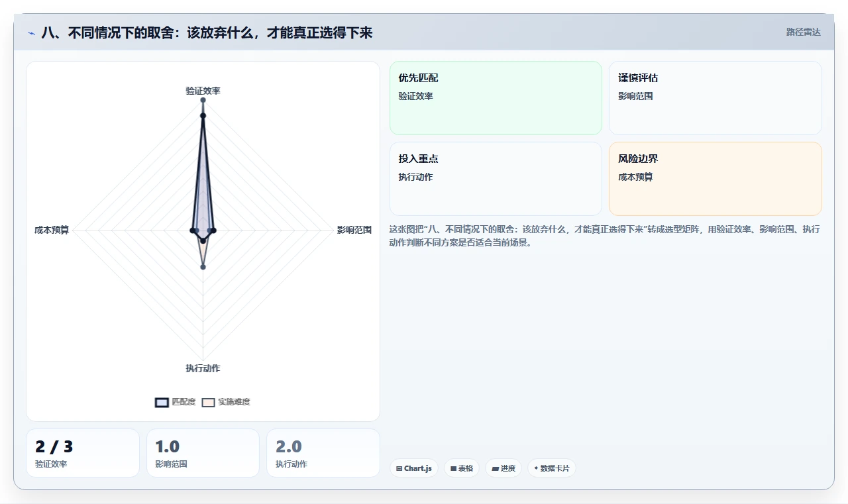Select the 进度 tag
The image size is (848, 504).
503,468
